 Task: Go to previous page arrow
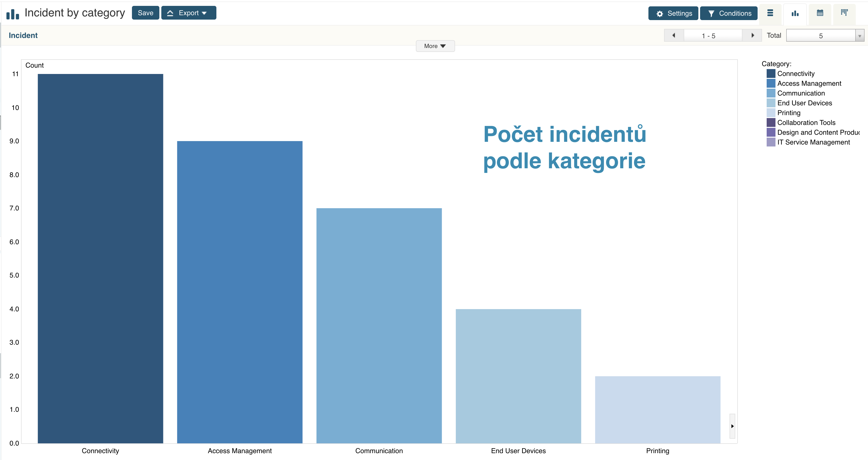674,36
